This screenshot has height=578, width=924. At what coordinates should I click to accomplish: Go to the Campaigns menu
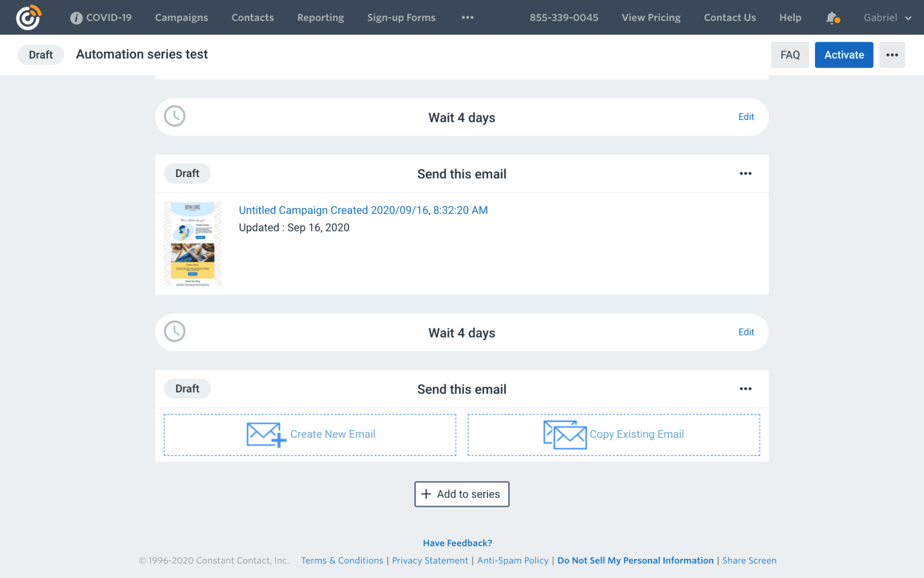(181, 17)
